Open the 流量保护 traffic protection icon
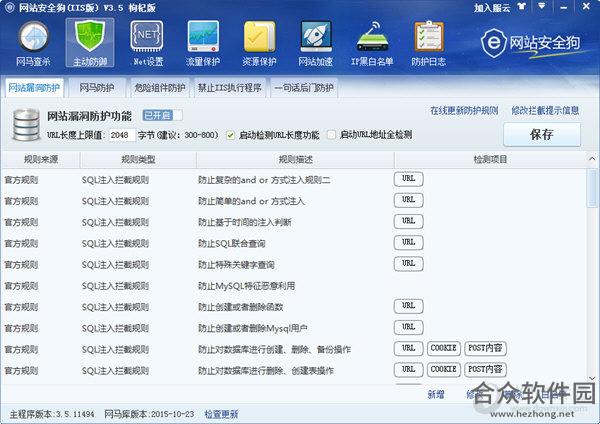The width and height of the screenshot is (600, 424). coord(203,43)
